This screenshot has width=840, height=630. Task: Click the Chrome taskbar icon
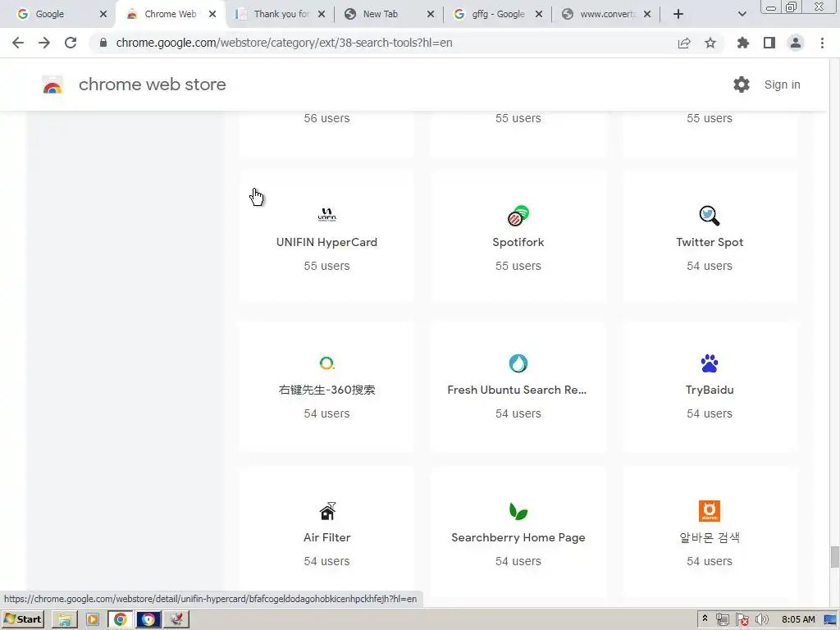pyautogui.click(x=121, y=619)
